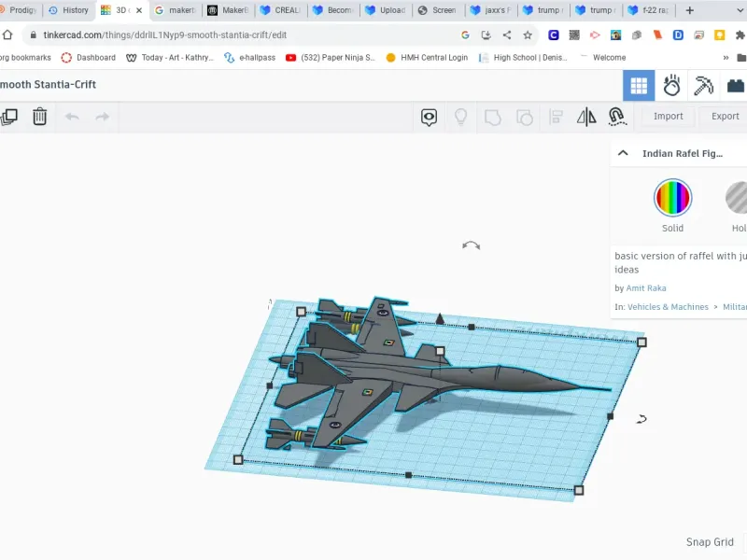This screenshot has height=560, width=747.
Task: Open the Vehicles & Machines category link
Action: pos(668,307)
